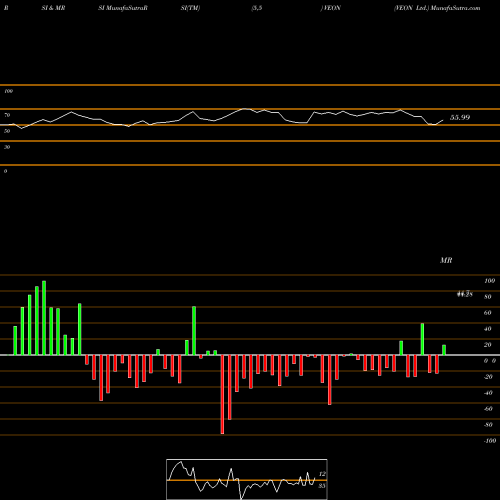The height and width of the screenshot is (500, 500).
Task: Click the MR axis label -20
Action: (488, 377)
